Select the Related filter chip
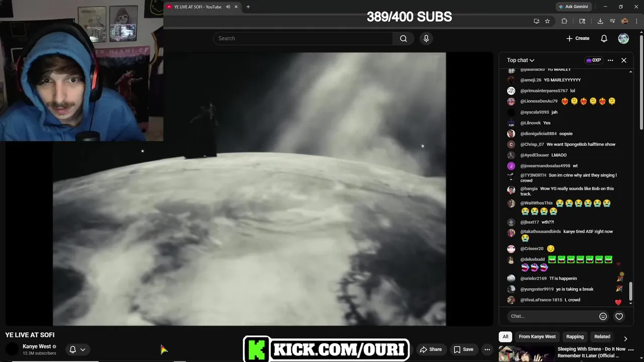Image resolution: width=644 pixels, height=362 pixels. pos(602,337)
